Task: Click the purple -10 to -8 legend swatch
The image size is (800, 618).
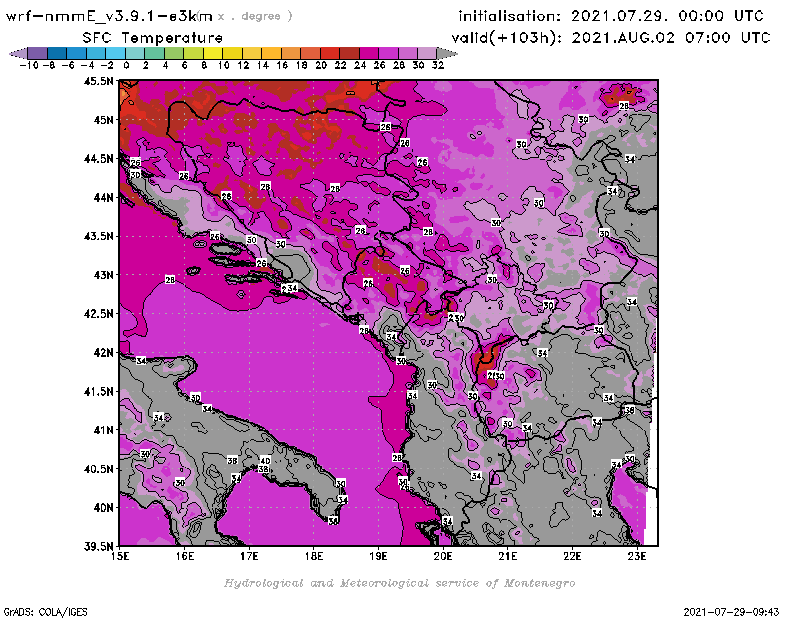Action: (37, 53)
